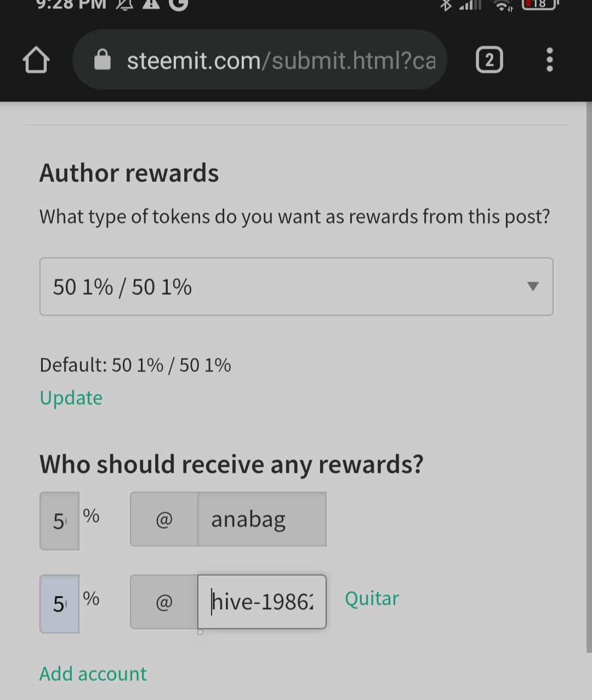Click the Update default rewards link
Viewport: 592px width, 700px height.
point(71,398)
